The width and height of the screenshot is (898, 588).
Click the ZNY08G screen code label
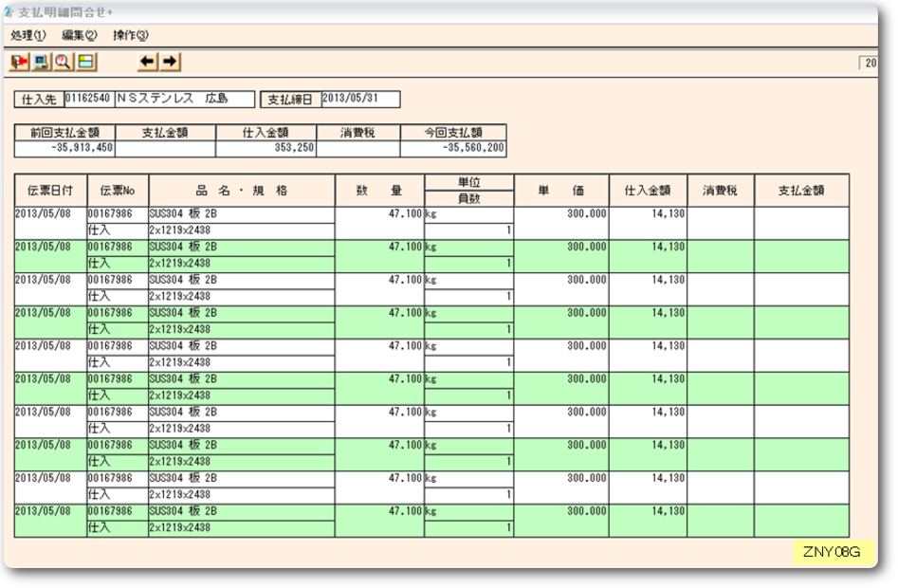(x=832, y=552)
